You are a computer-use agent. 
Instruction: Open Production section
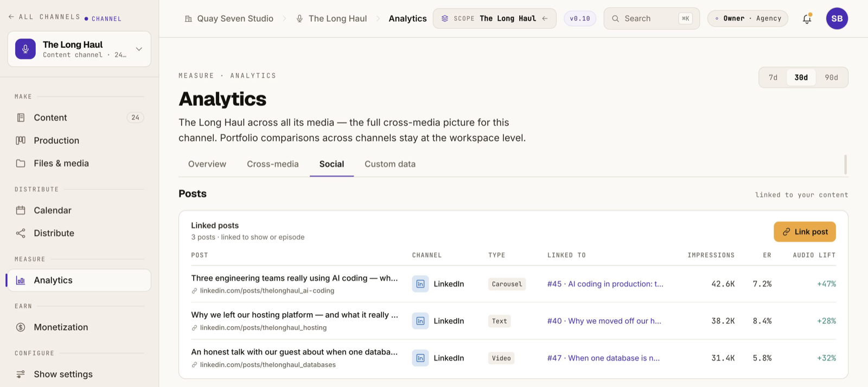point(79,141)
